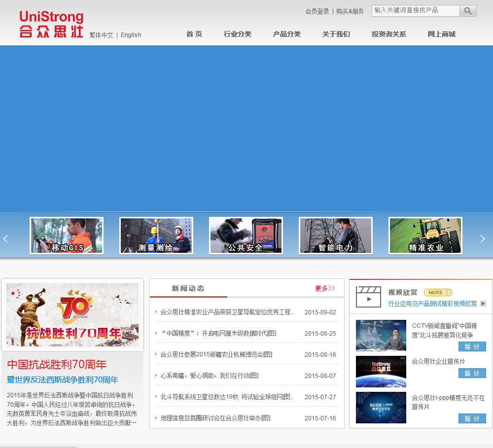Expand news list via 更多>> link
Viewport: 493px width, 448px height.
(325, 288)
